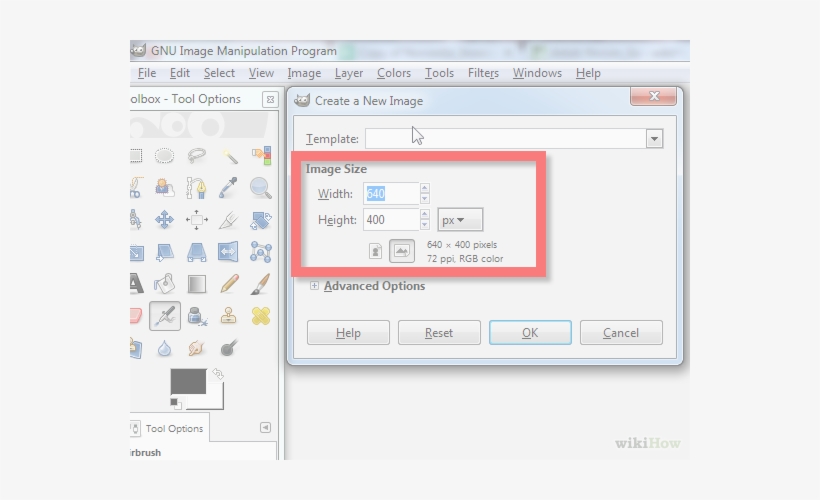Select the Heal bandage tool

tap(260, 316)
